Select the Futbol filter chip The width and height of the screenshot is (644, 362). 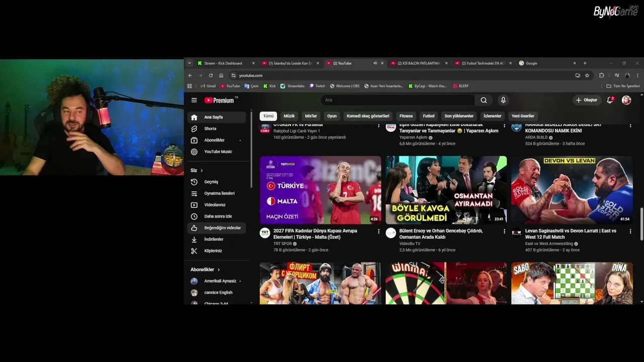(429, 116)
